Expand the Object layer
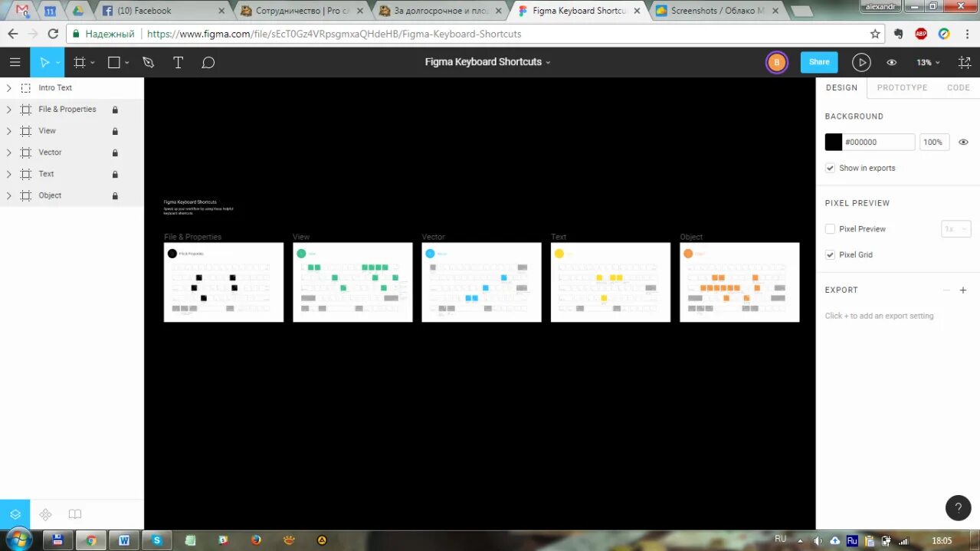Viewport: 980px width, 551px height. pos(8,195)
